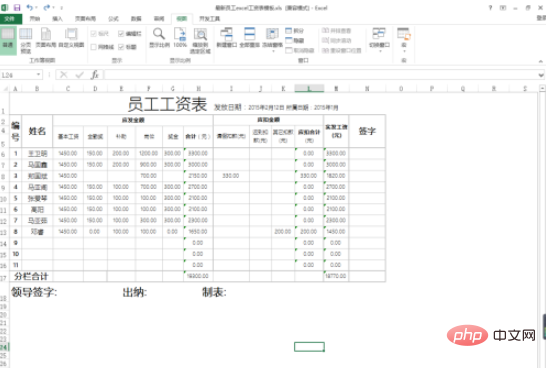
Task: Switch to Page Break Preview (分页预览)
Action: pyautogui.click(x=25, y=41)
